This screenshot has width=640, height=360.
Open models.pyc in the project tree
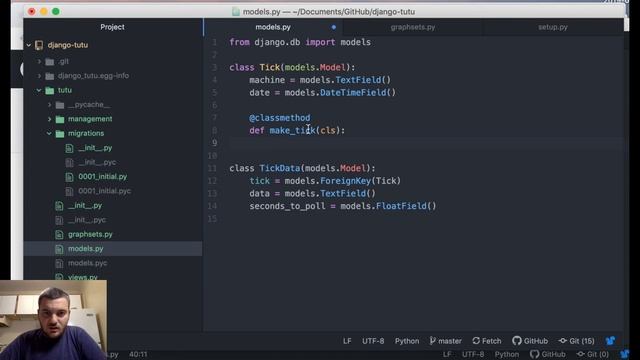(87, 263)
